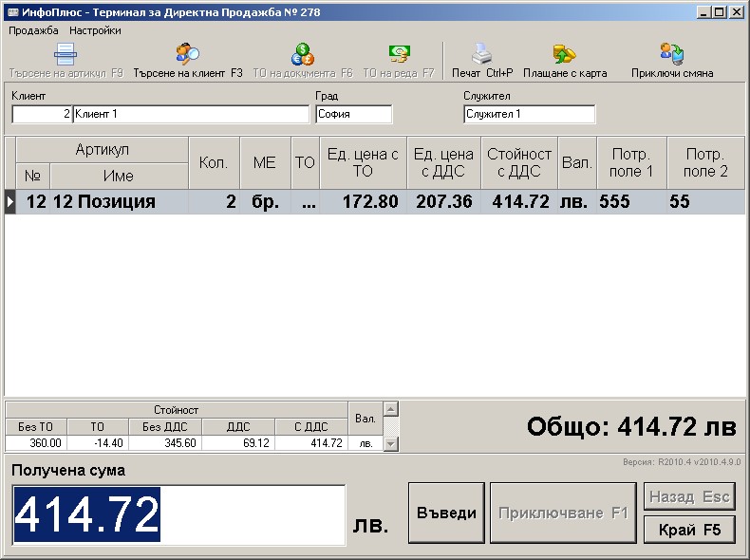Open the Продажба menu
750x560 pixels.
[33, 30]
